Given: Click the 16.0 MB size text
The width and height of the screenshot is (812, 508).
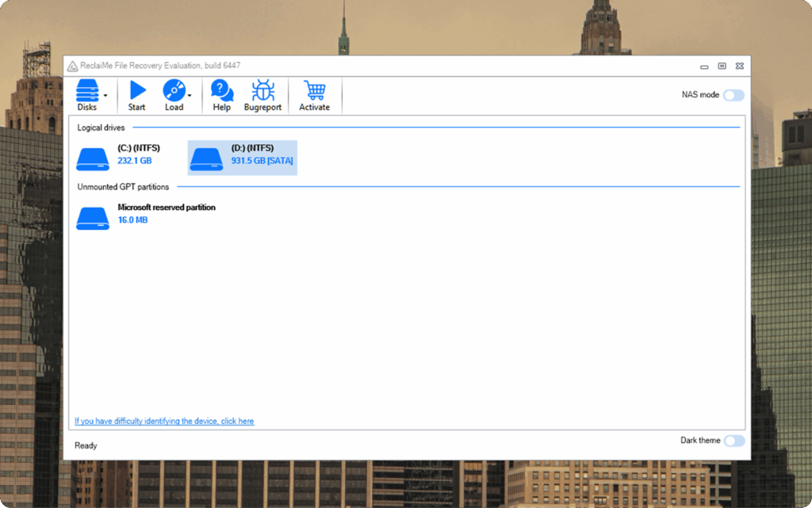Looking at the screenshot, I should pyautogui.click(x=132, y=220).
